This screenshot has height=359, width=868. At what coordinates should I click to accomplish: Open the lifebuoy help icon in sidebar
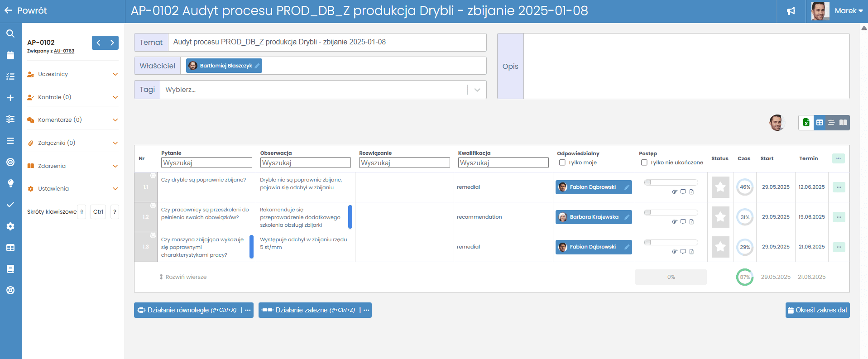[x=10, y=290]
